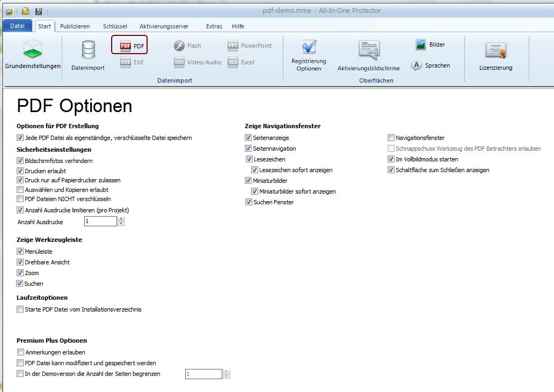Enable the Navigationsfenster checkbox
This screenshot has width=554, height=392.
tap(391, 138)
